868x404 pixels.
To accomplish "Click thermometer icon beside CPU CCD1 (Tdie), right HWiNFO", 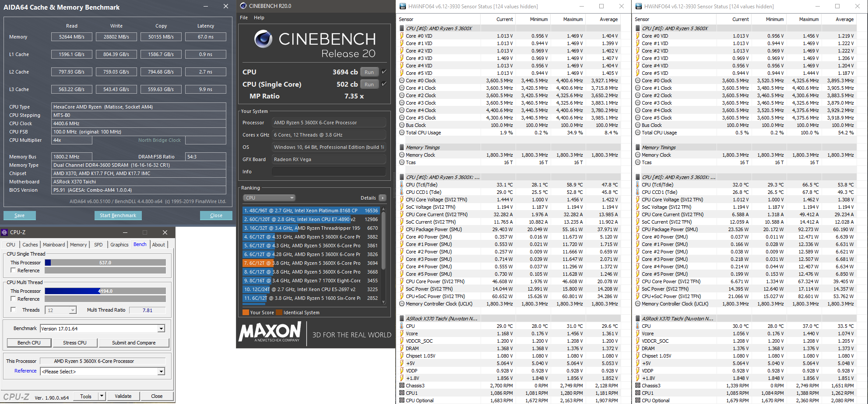I will tap(638, 192).
